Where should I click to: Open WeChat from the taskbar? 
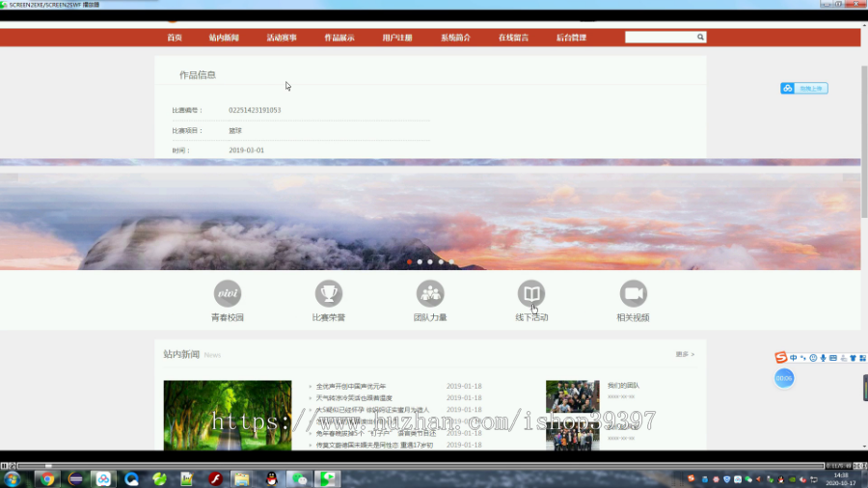(x=300, y=478)
